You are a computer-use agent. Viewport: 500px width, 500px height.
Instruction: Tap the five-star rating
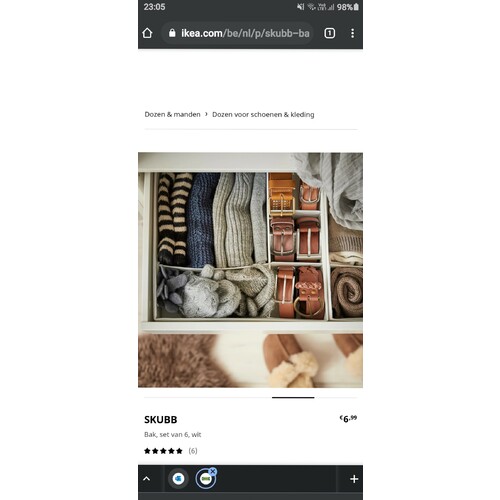[163, 451]
